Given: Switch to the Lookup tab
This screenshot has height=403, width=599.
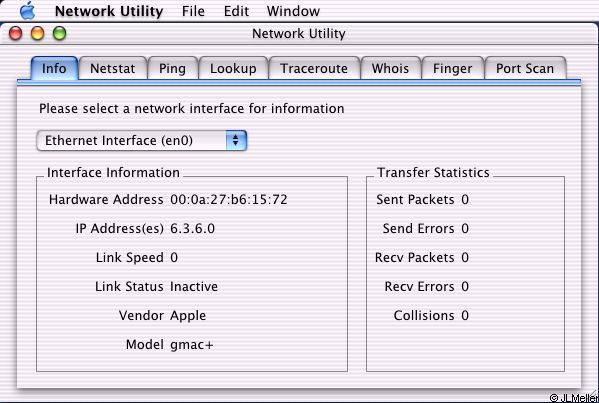Looking at the screenshot, I should click(x=233, y=68).
